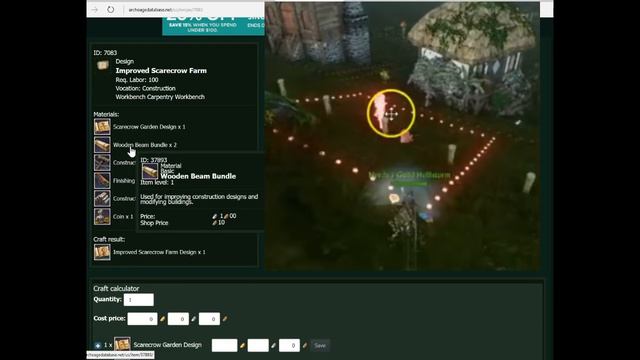This screenshot has width=640, height=360.
Task: Click the silver coin icon in Cost price row
Action: tap(193, 319)
